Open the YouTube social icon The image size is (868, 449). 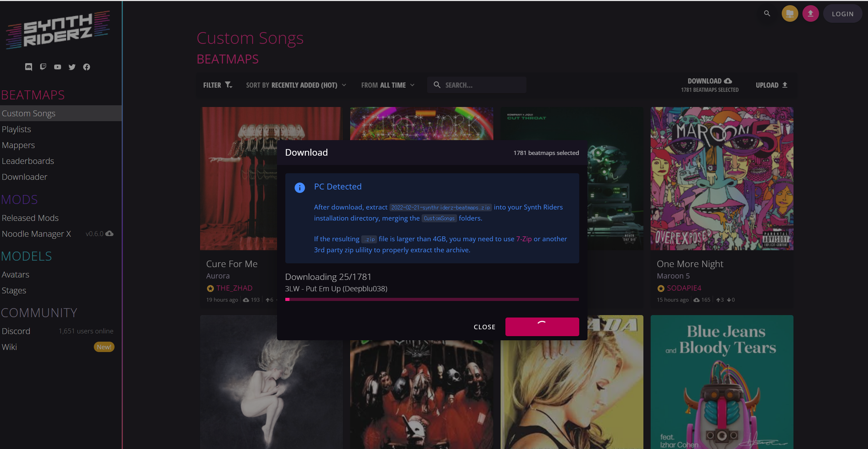coord(58,67)
